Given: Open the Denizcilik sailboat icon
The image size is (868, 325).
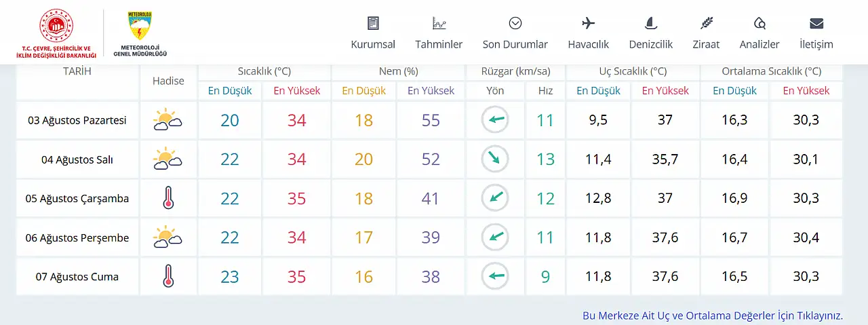Looking at the screenshot, I should point(651,23).
